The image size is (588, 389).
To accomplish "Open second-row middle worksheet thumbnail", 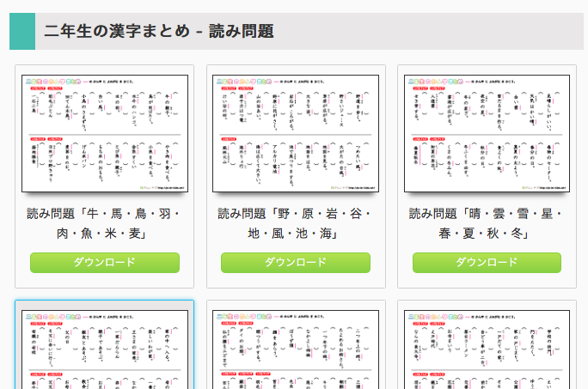I will [x=296, y=349].
